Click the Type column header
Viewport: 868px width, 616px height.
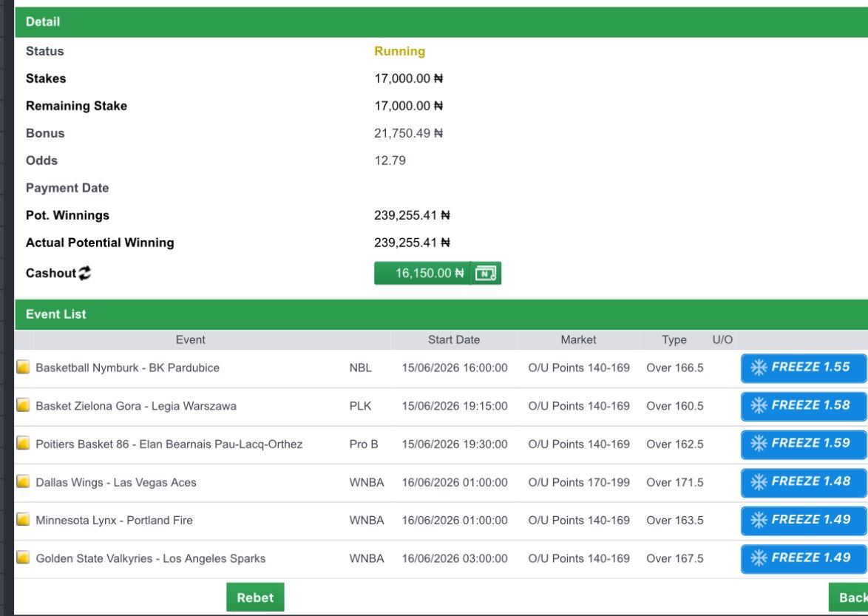pos(674,340)
